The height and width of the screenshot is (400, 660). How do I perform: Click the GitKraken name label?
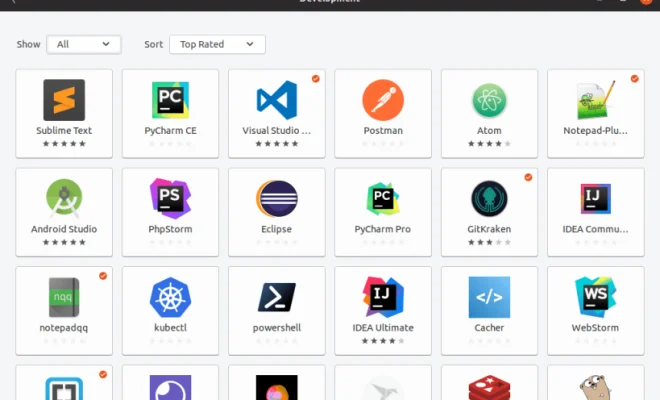[489, 229]
